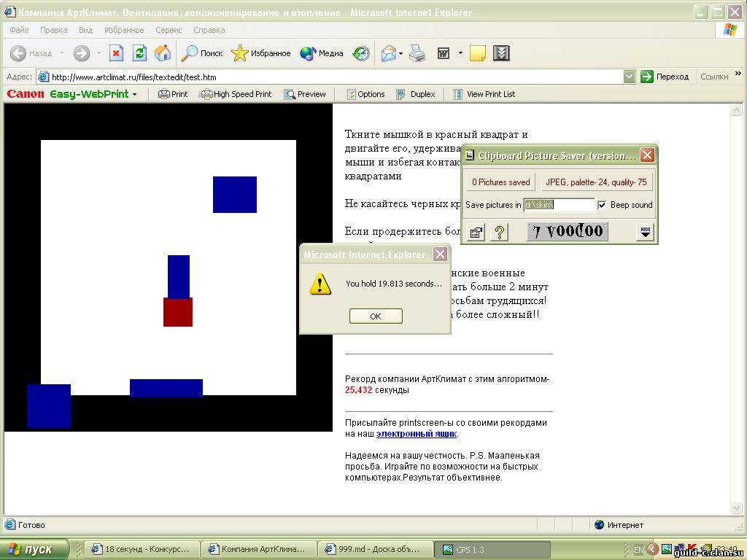Open the Поиск search pane
This screenshot has height=560, width=747.
pyautogui.click(x=202, y=53)
